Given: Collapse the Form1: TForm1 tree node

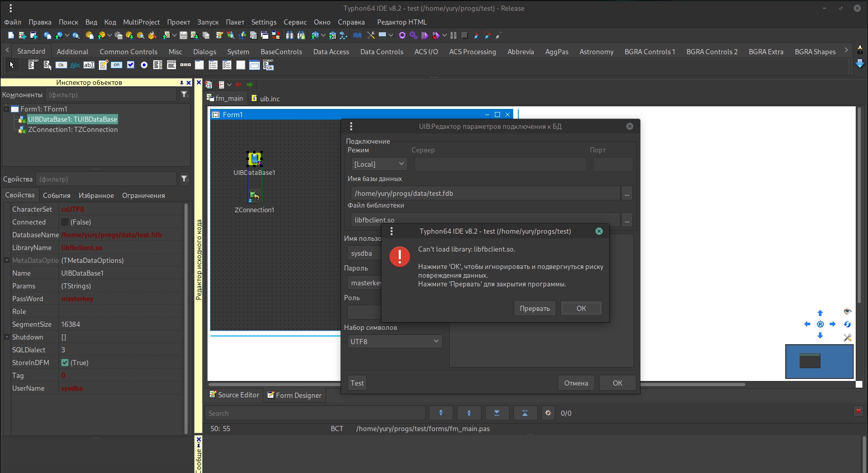Looking at the screenshot, I should [7, 109].
